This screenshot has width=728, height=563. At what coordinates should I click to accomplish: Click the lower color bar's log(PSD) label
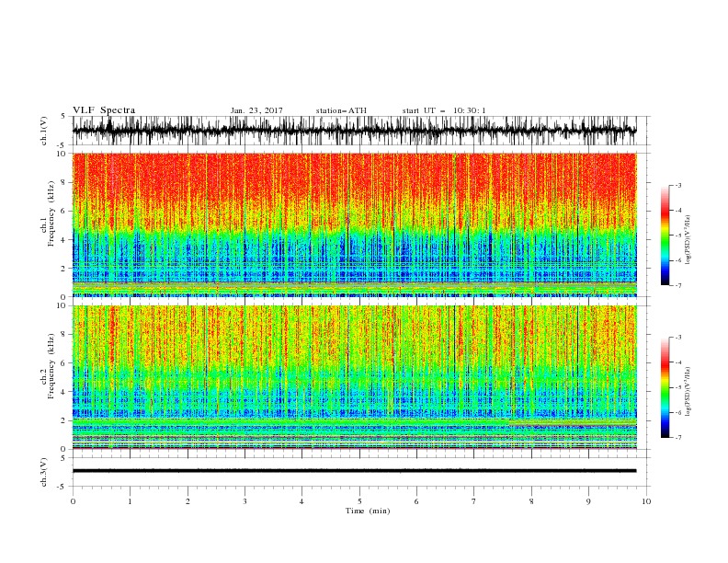click(688, 392)
